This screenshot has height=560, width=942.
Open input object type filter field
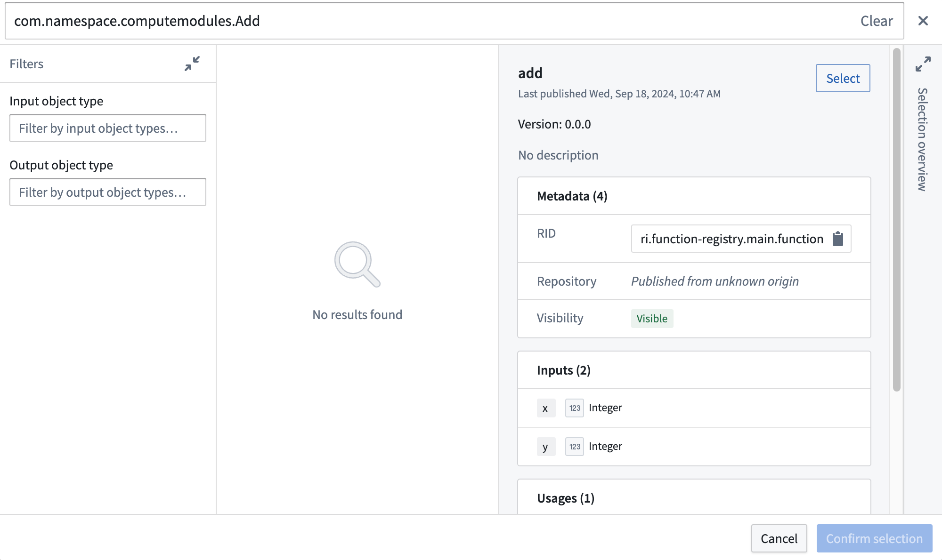click(108, 128)
